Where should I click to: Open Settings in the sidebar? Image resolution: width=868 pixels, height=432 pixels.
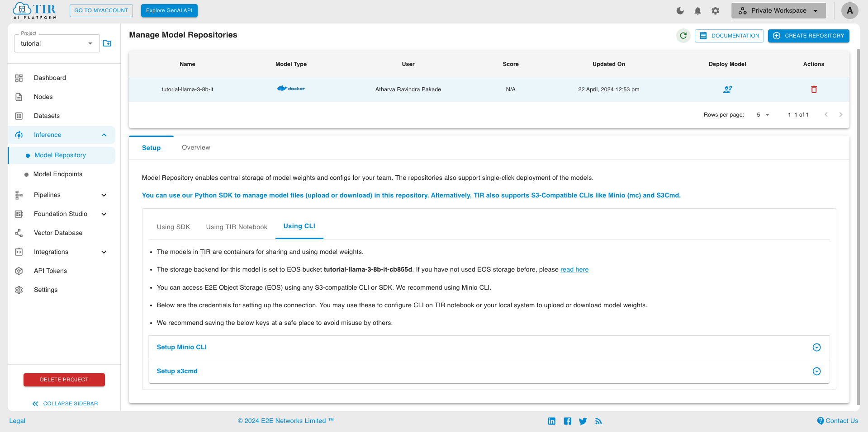coord(46,290)
